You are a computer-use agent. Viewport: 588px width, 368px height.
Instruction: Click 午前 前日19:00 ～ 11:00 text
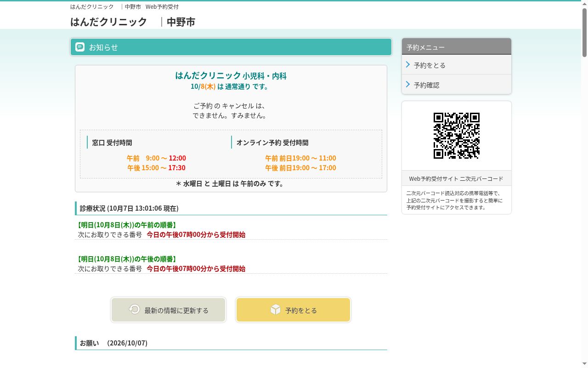[300, 158]
